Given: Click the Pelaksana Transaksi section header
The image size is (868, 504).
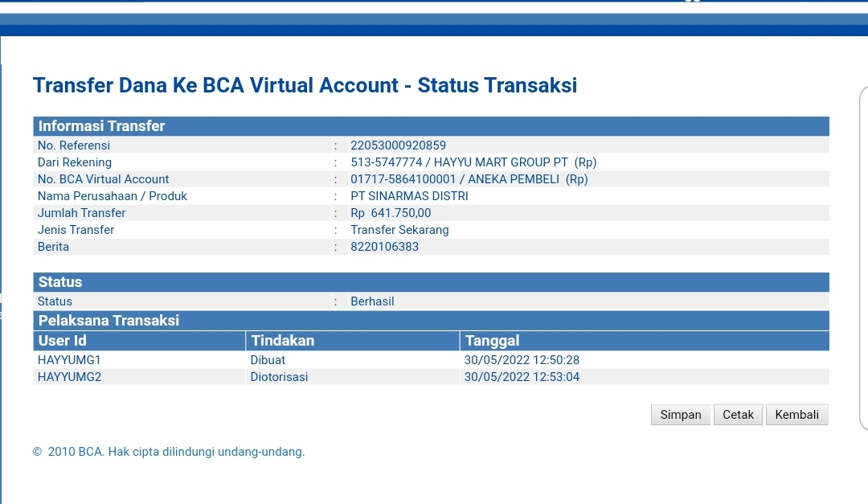Looking at the screenshot, I should (x=108, y=321).
